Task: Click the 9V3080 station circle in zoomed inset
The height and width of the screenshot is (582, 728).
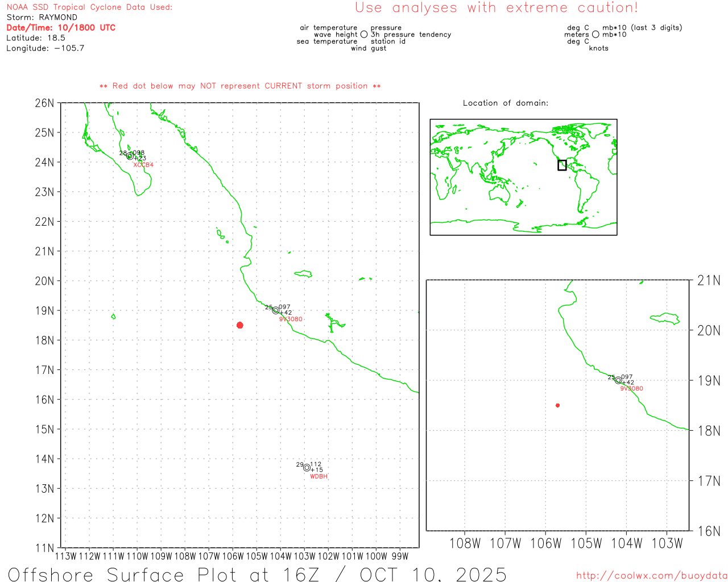Action: (x=618, y=380)
